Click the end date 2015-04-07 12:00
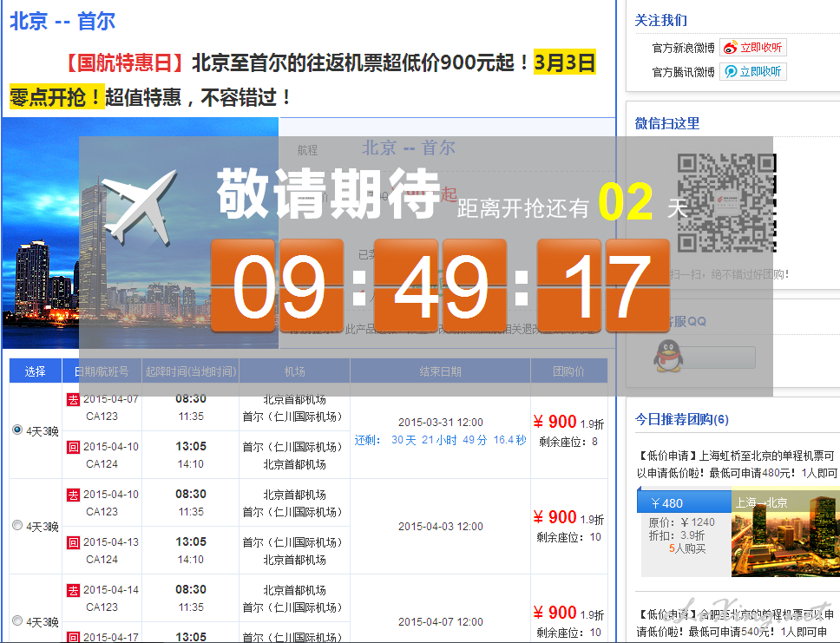This screenshot has height=643, width=840. click(x=441, y=621)
